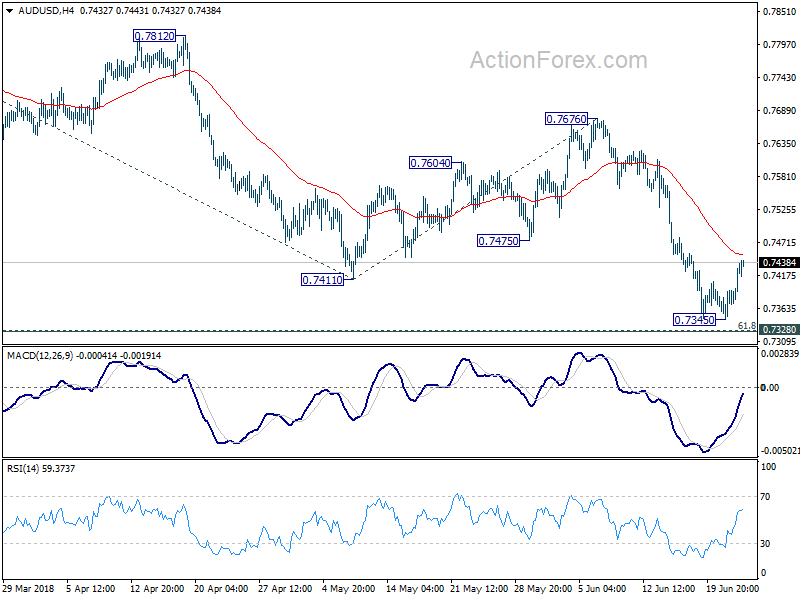Click the 0.73280 Fibonacci level tag
This screenshot has height=600, width=800.
pyautogui.click(x=779, y=330)
